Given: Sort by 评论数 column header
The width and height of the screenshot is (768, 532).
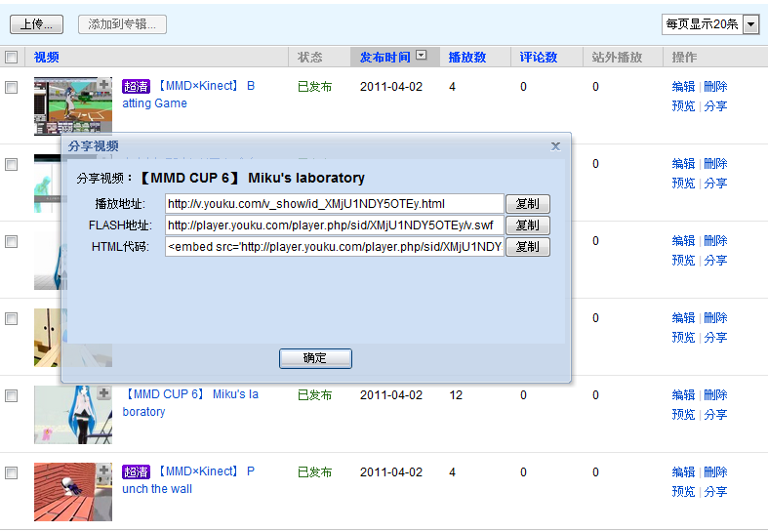Looking at the screenshot, I should 539,57.
